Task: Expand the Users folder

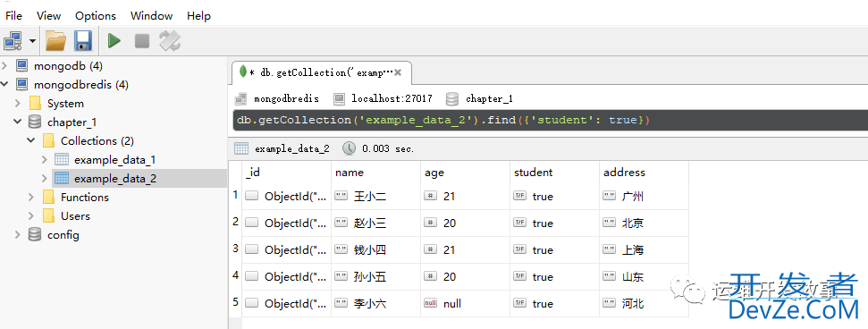Action: click(31, 216)
